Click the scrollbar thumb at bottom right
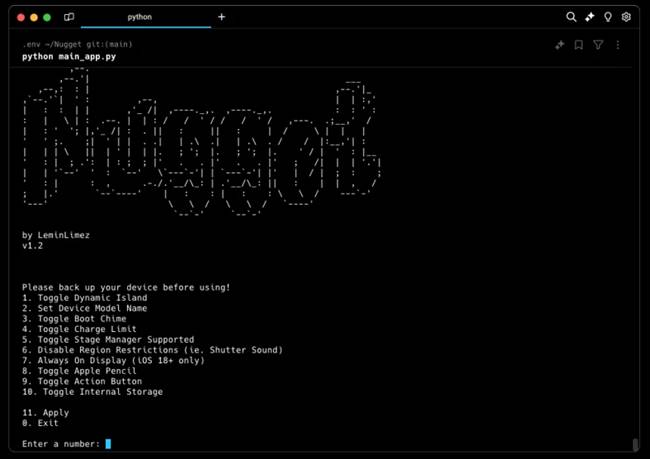This screenshot has height=459, width=650. coord(635,444)
